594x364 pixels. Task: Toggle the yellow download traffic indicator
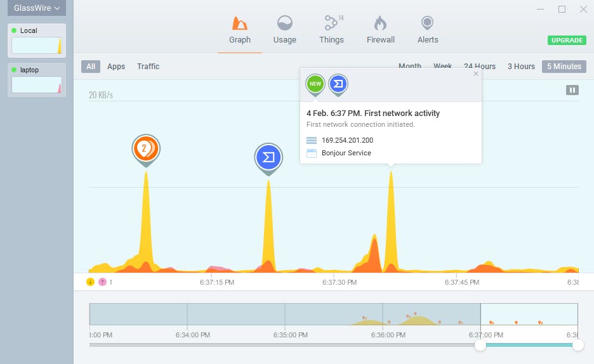[90, 282]
